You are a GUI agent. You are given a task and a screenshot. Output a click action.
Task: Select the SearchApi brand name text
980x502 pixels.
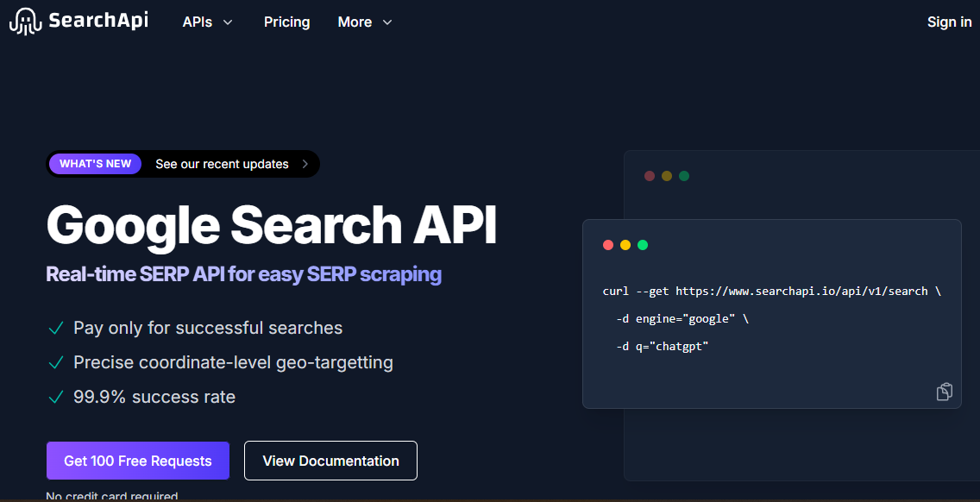pos(98,22)
